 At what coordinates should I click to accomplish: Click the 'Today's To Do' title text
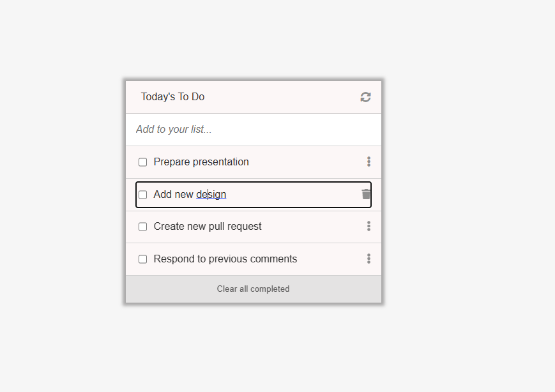(x=172, y=96)
